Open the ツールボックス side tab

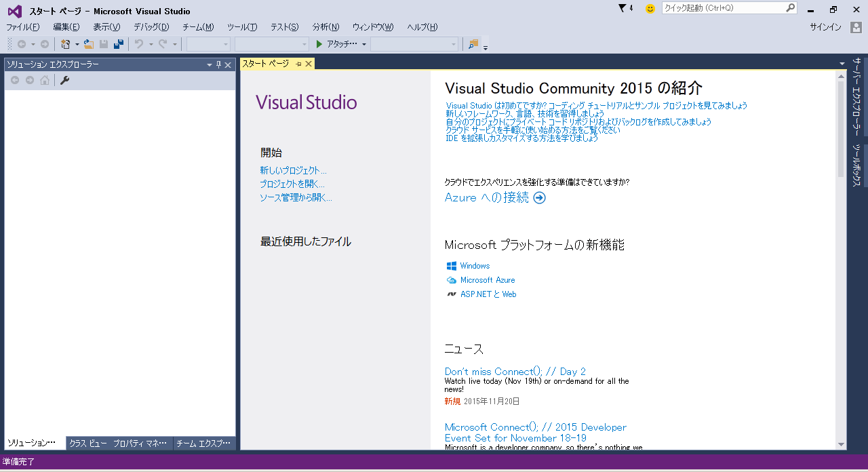point(857,166)
